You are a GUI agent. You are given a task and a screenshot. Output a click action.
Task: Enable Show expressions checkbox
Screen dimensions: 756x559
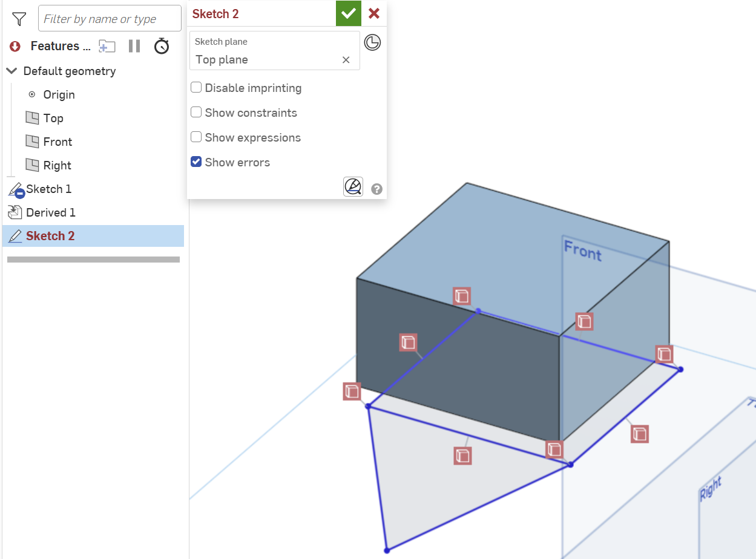(196, 137)
